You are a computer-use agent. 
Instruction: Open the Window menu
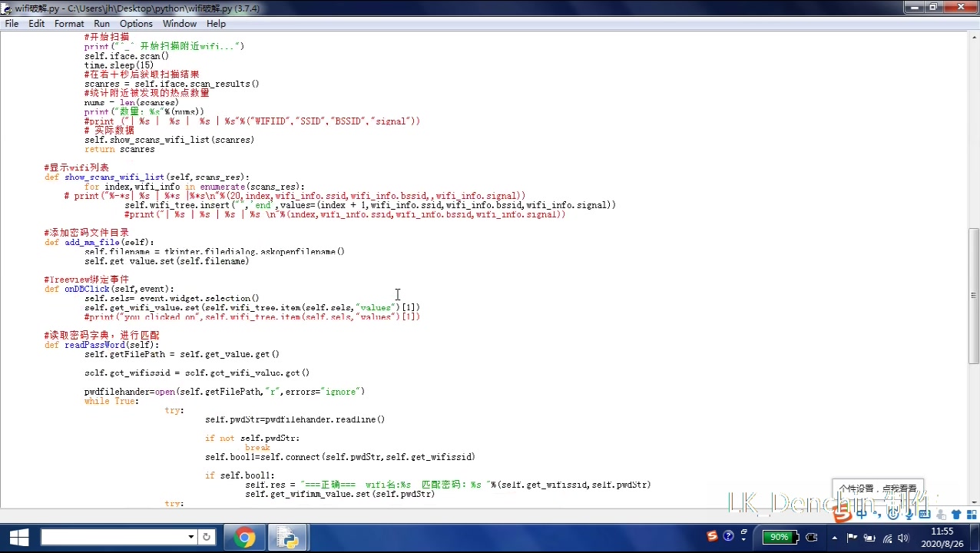(180, 24)
